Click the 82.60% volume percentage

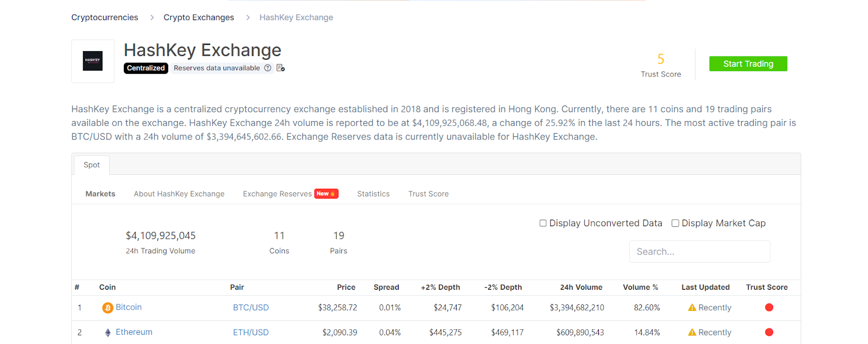647,308
